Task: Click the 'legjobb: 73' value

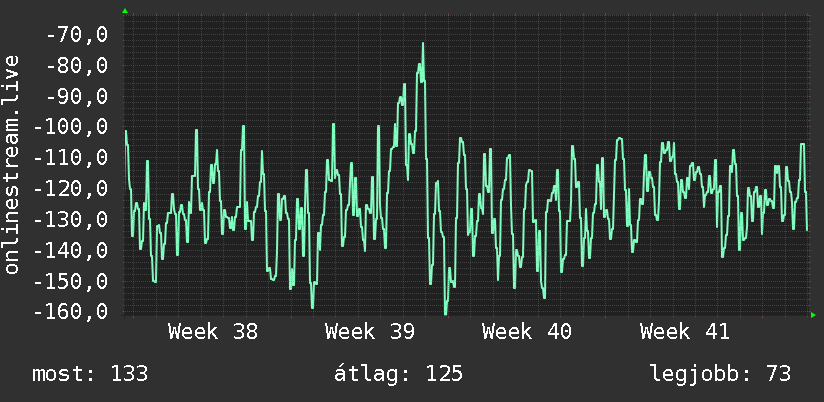Action: 720,374
